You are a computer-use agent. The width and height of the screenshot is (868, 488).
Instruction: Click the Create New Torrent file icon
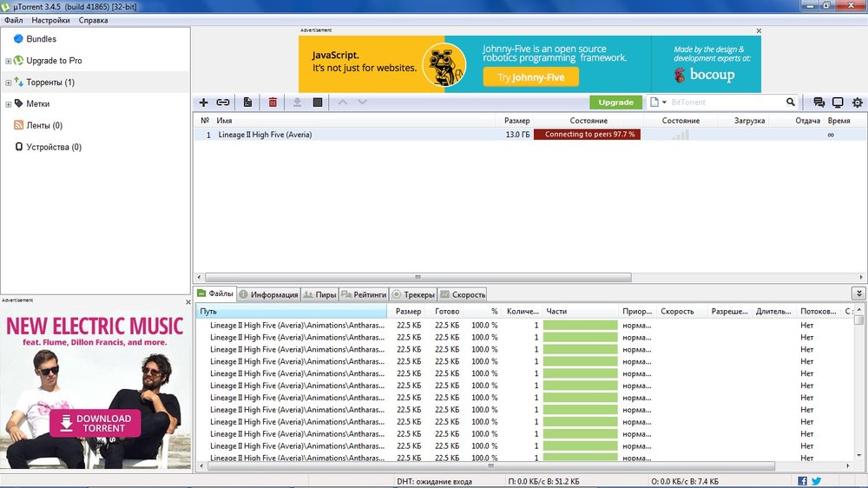pyautogui.click(x=248, y=102)
